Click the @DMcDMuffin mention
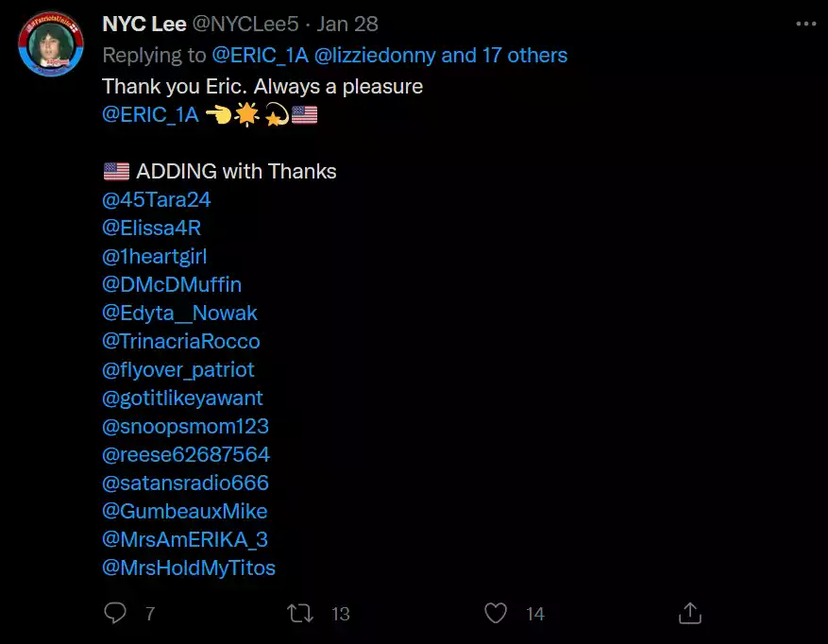This screenshot has height=644, width=828. point(172,285)
